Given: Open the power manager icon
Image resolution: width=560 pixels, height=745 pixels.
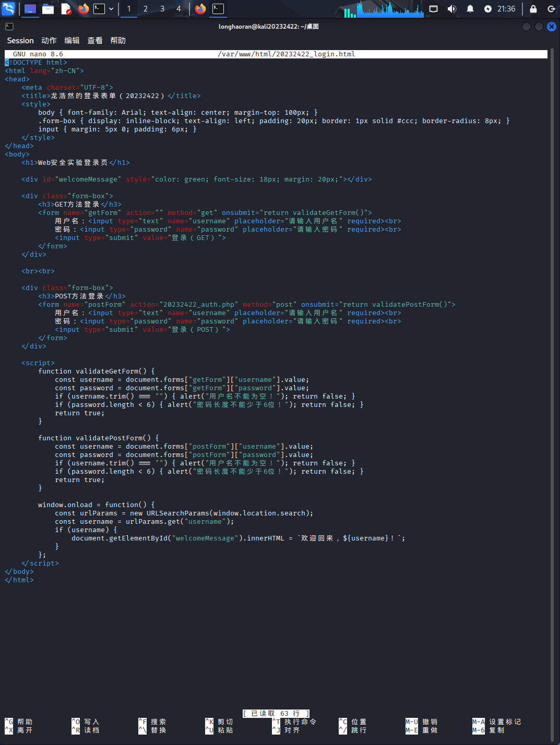Looking at the screenshot, I should click(487, 9).
